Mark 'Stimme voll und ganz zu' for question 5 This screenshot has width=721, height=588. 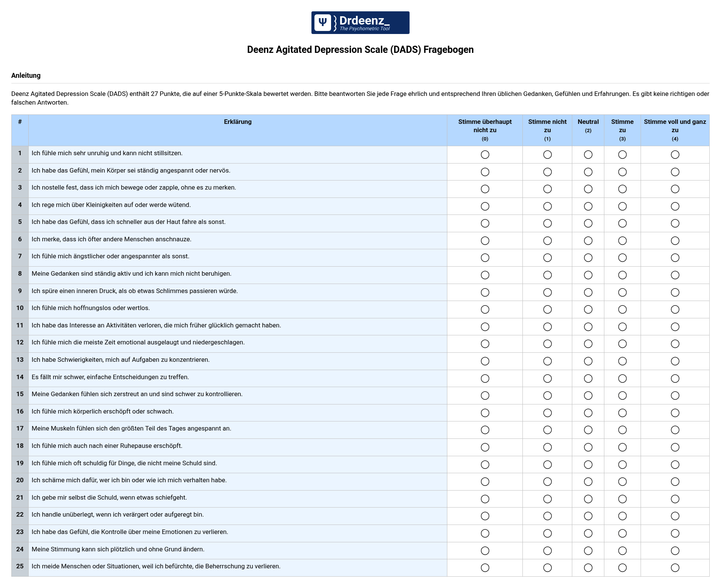(x=675, y=224)
